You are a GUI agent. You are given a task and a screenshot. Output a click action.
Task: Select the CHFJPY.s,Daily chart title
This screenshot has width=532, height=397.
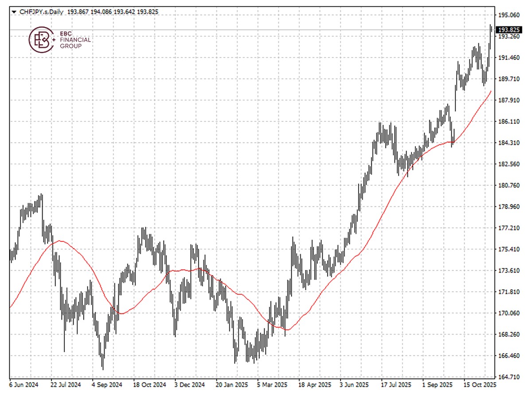41,12
